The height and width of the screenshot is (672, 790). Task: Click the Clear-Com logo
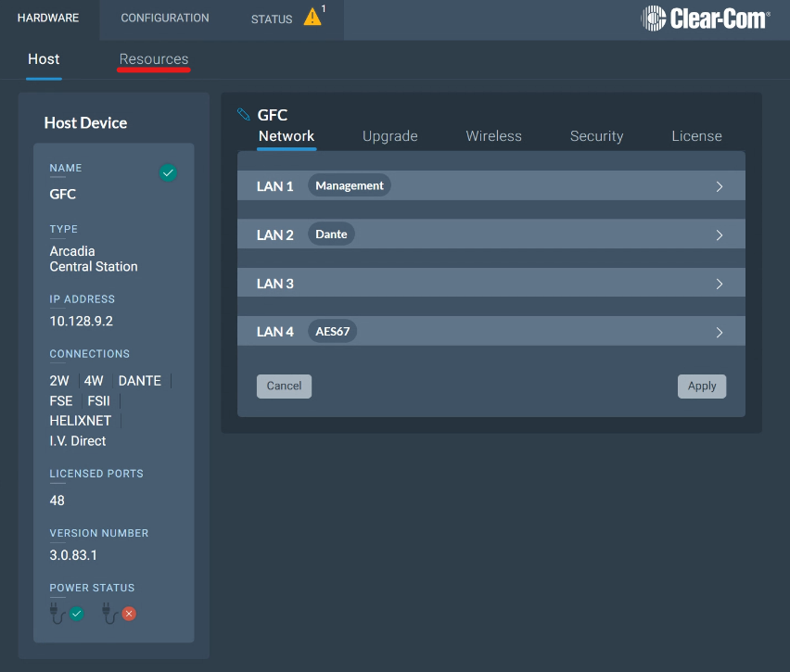click(706, 19)
